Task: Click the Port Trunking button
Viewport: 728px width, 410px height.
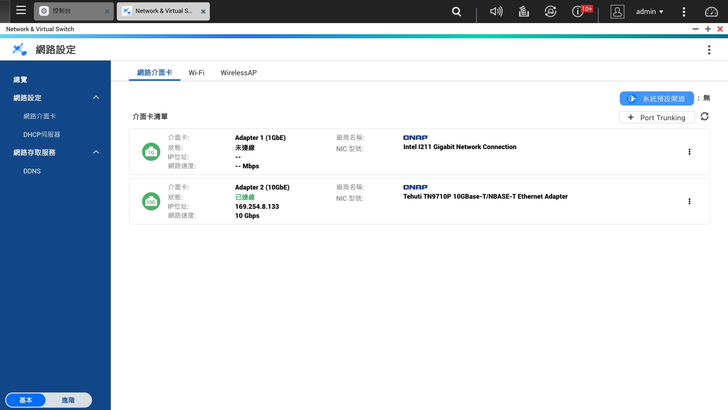Action: (656, 117)
